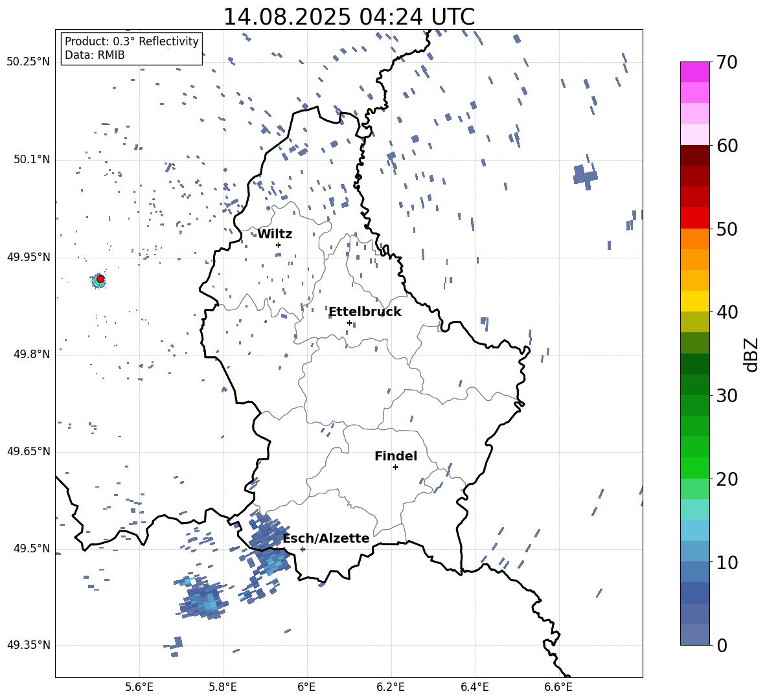
Task: Click the red radar location marker
Action: point(100,279)
